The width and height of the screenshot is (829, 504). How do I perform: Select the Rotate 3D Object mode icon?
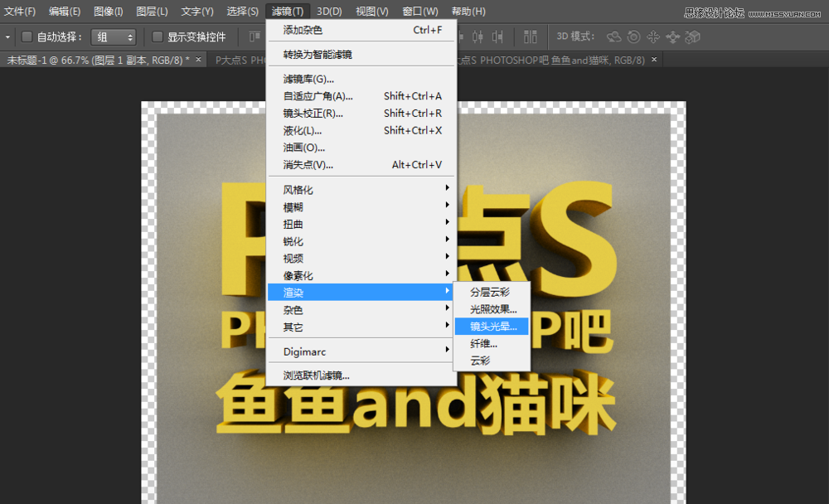click(x=614, y=37)
